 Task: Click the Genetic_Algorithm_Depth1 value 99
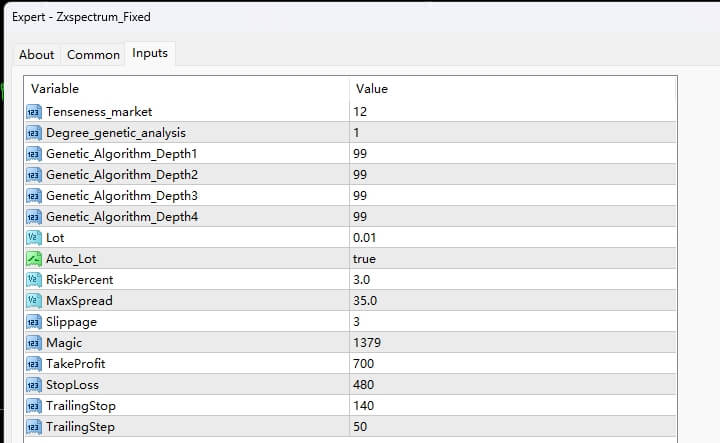coord(360,153)
